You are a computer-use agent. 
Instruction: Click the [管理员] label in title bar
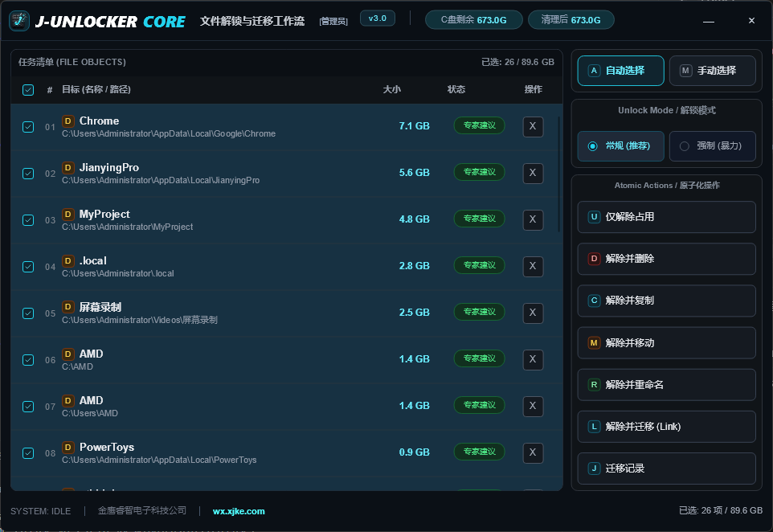click(x=333, y=21)
